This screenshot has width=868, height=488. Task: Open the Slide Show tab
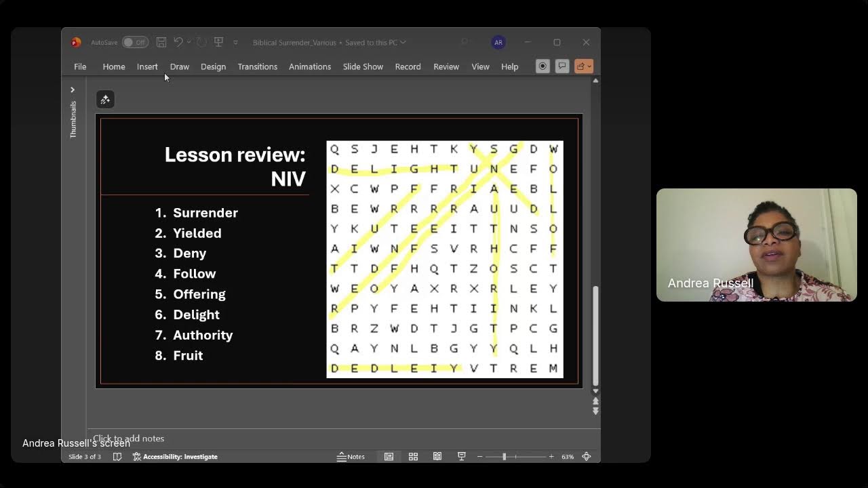point(363,66)
